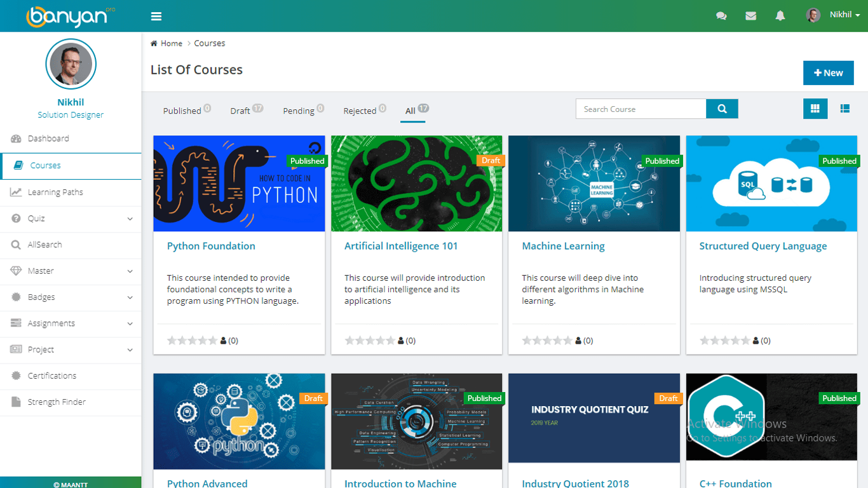
Task: Open Artificial Intelligence 101 course title
Action: pos(401,246)
